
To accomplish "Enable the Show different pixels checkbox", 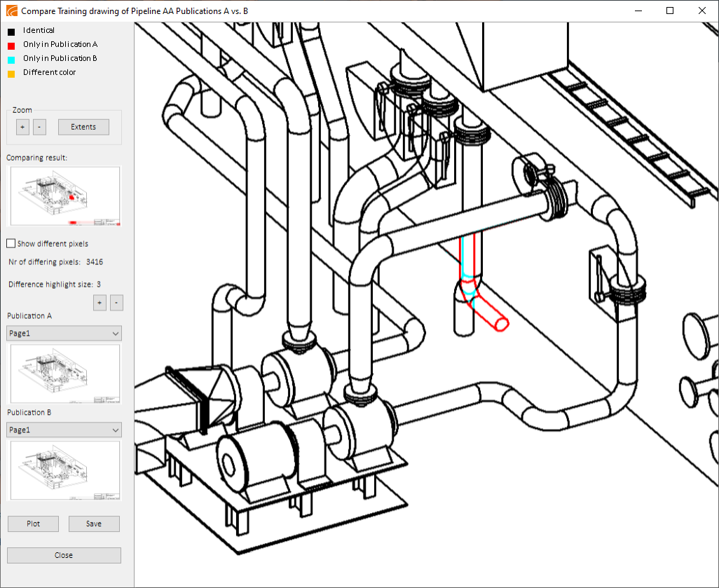I will tap(11, 243).
